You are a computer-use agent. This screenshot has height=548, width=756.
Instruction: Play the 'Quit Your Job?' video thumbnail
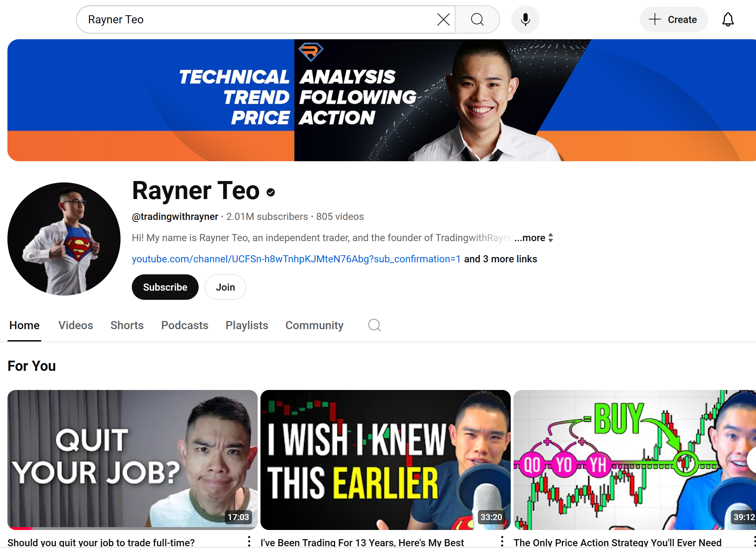click(x=133, y=460)
